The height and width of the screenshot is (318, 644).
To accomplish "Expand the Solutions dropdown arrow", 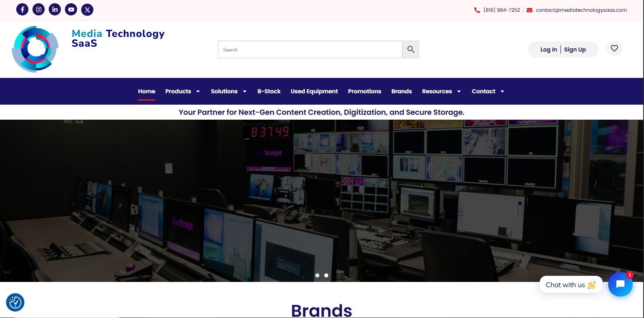I will click(x=245, y=92).
